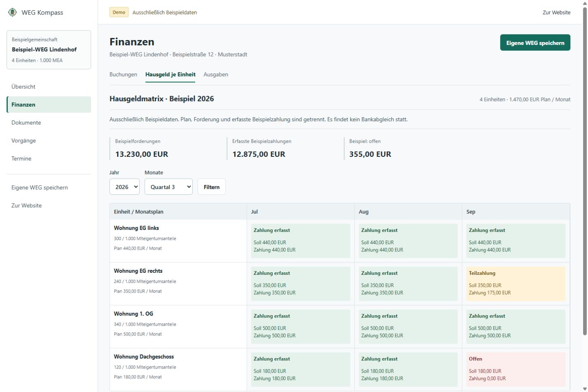This screenshot has height=392, width=588.
Task: Click the Erfasste Beispielzahlungen value 12.875,00 EUR
Action: point(259,154)
